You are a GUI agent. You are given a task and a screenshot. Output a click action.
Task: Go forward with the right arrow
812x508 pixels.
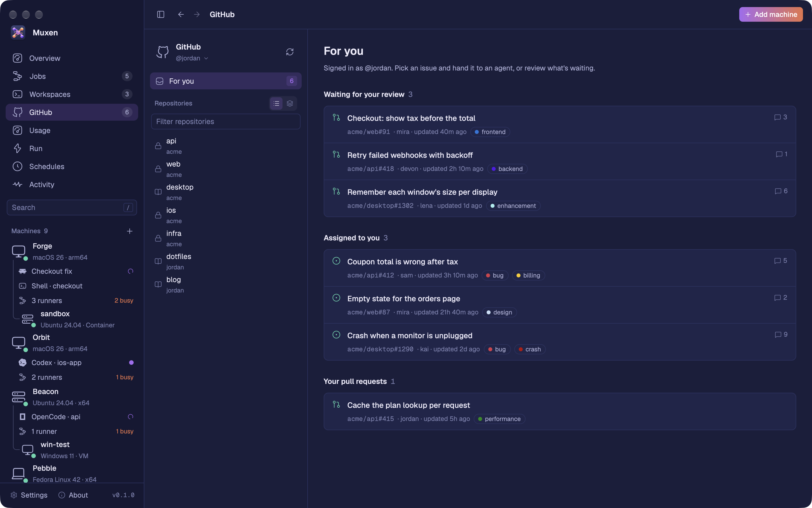click(x=197, y=14)
